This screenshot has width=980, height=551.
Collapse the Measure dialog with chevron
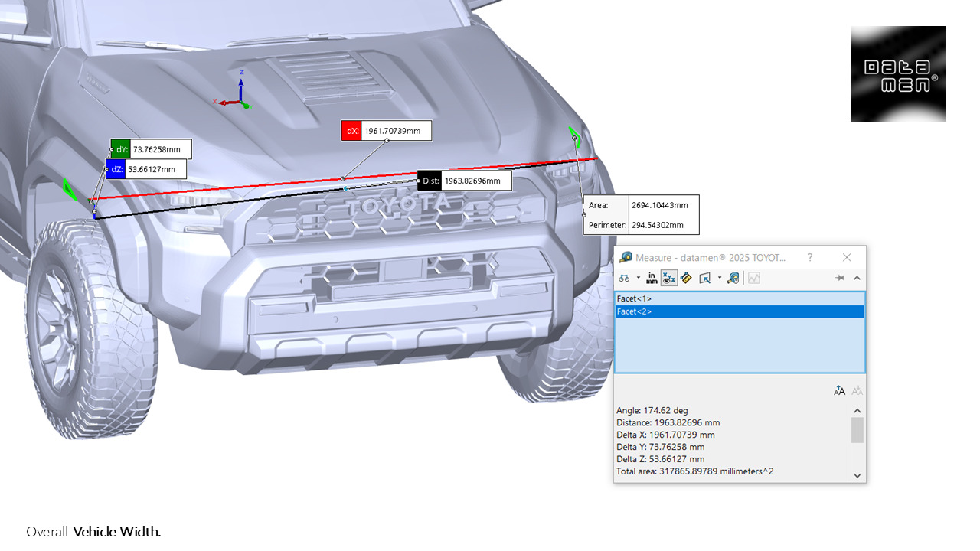[x=857, y=278]
